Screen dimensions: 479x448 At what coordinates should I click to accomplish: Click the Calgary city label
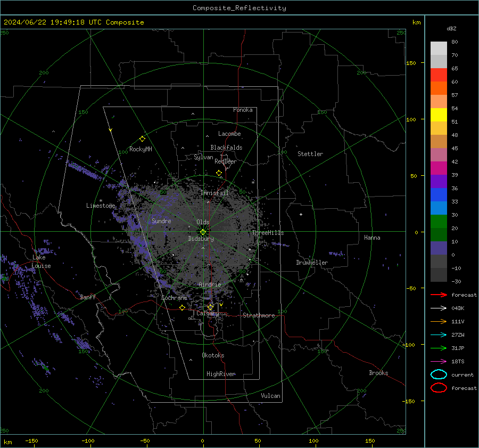pos(208,313)
